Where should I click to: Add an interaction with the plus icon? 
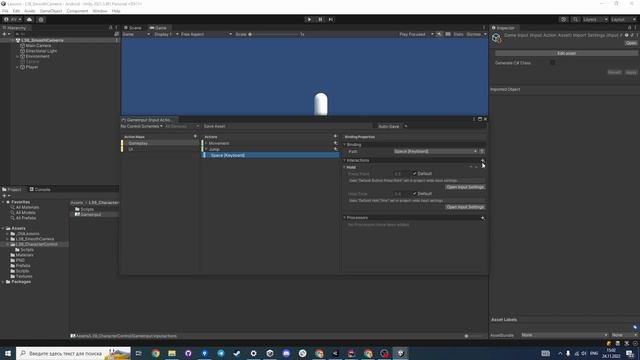tap(482, 160)
